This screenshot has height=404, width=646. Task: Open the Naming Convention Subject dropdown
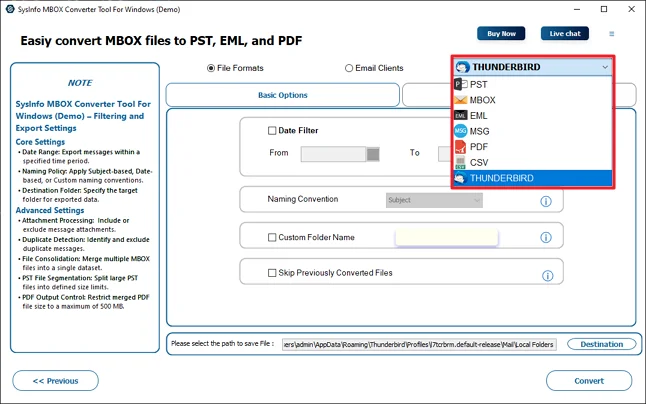click(x=434, y=200)
